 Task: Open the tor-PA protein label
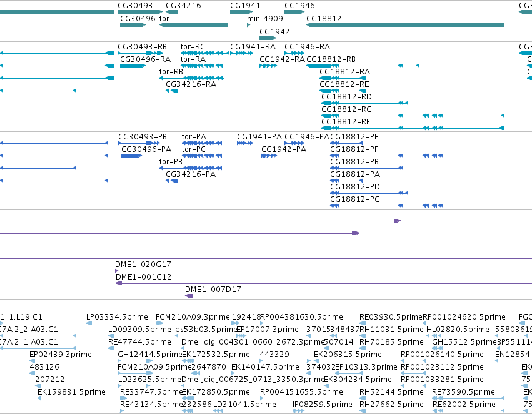pos(194,137)
